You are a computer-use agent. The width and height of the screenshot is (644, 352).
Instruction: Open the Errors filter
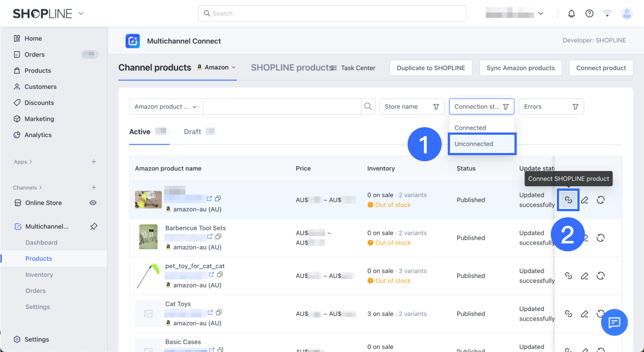tap(551, 107)
